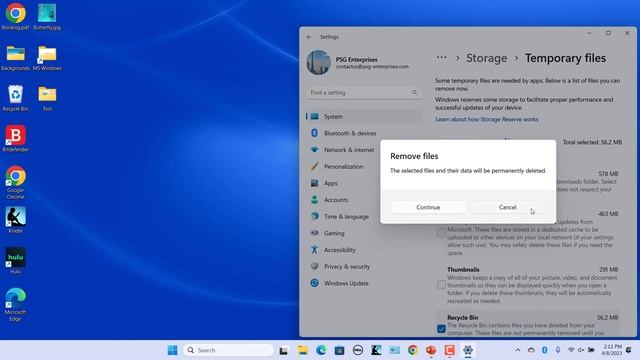Select the Butterfly.jpg desktop image
Viewport: 640px width, 360px height.
click(47, 17)
